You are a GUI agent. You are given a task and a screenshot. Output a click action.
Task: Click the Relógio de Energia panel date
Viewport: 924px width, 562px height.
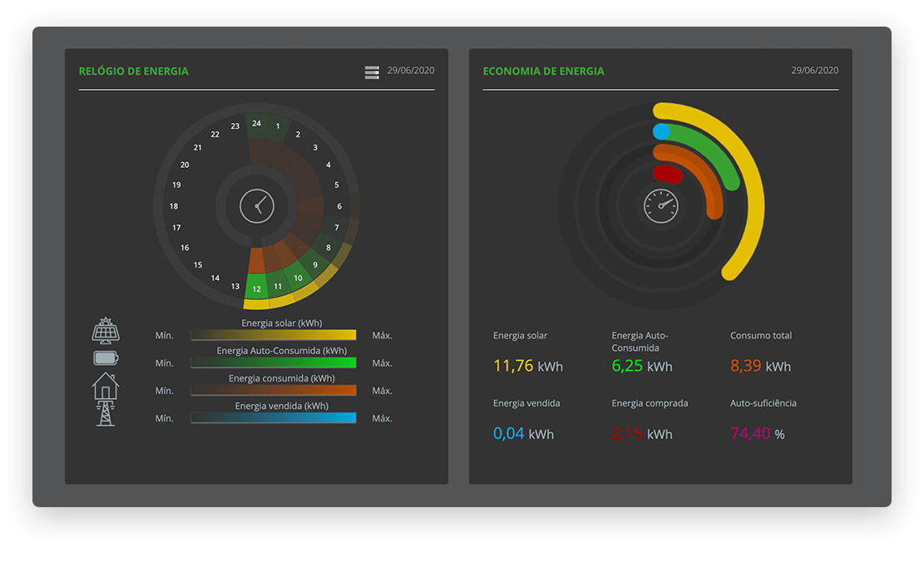point(410,71)
